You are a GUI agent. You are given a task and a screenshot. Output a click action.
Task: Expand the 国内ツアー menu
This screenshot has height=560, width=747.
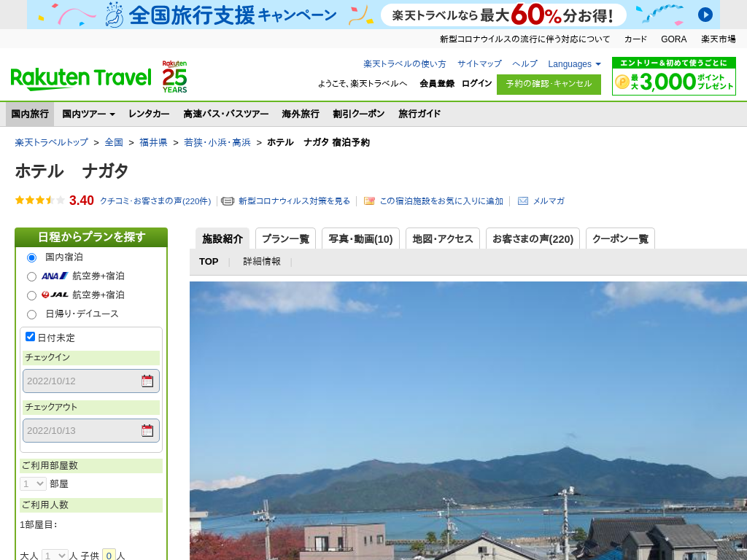point(88,114)
